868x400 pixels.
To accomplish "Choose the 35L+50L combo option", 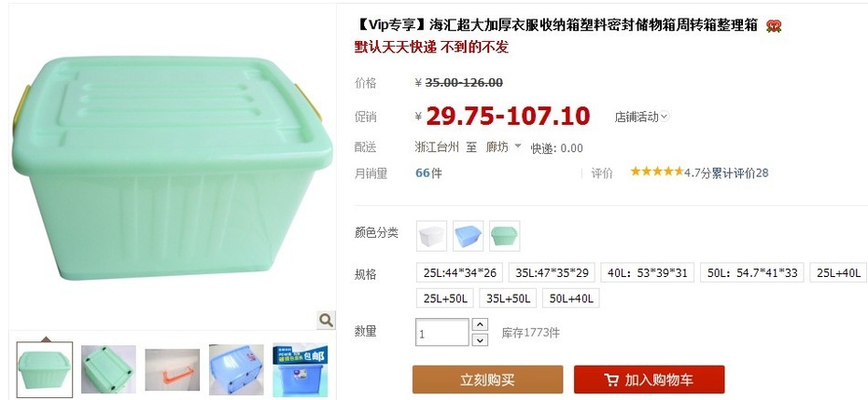I will pos(508,298).
